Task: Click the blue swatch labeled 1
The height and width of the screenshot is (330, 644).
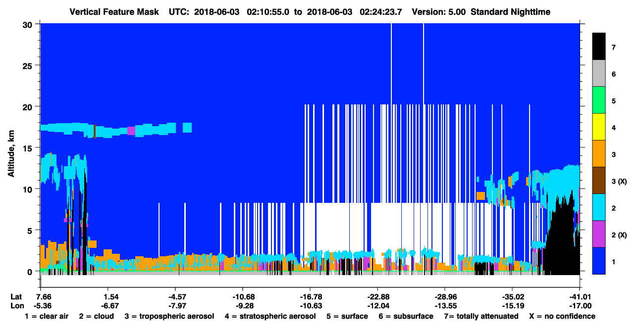Action: point(599,261)
